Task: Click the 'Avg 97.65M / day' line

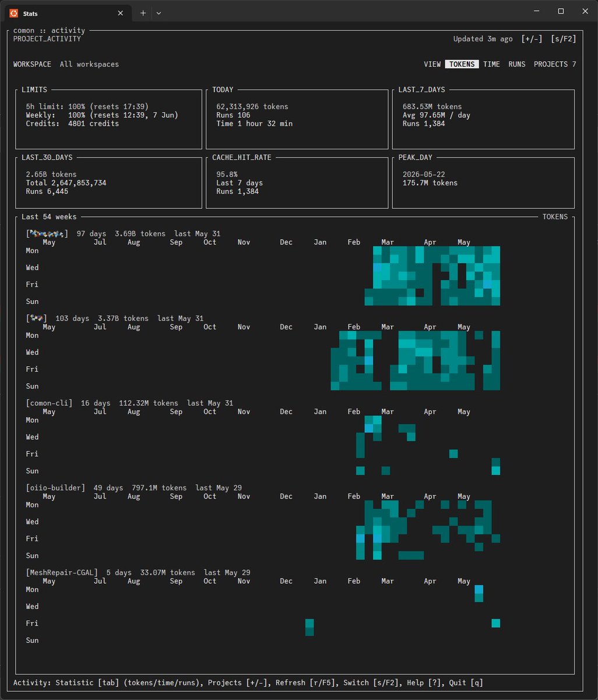Action: tap(437, 115)
